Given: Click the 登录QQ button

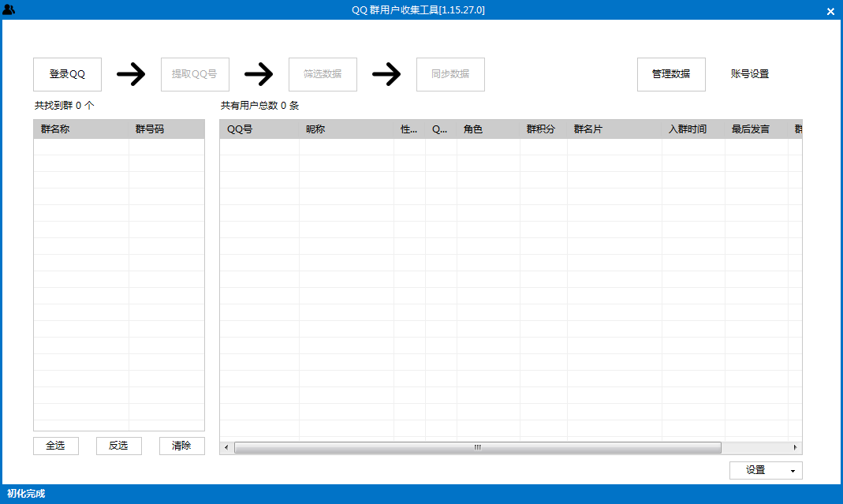Looking at the screenshot, I should pyautogui.click(x=67, y=74).
